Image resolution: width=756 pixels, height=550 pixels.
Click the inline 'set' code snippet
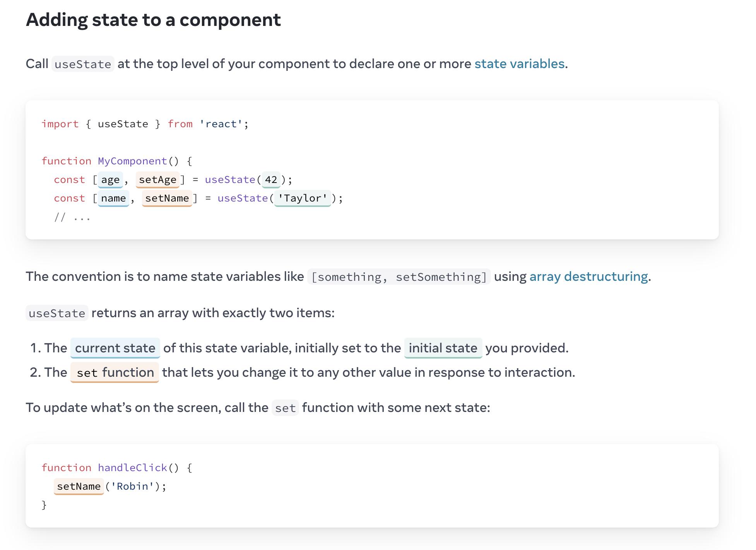pos(285,408)
